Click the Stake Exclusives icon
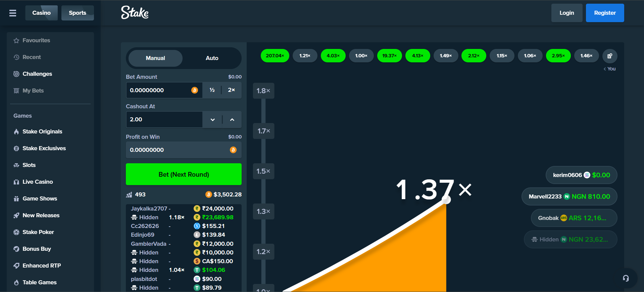644x292 pixels. [x=16, y=148]
